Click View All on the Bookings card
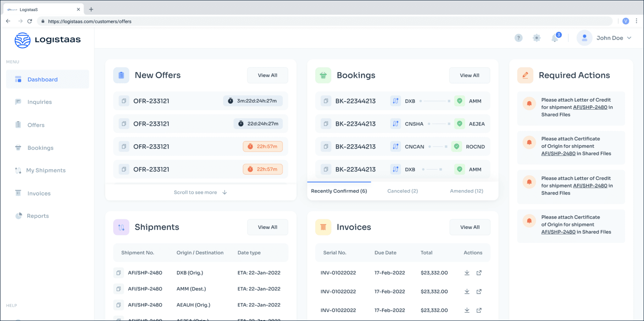 469,75
